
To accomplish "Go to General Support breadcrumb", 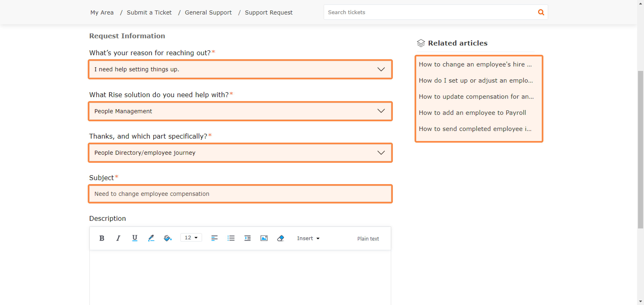I will point(208,12).
